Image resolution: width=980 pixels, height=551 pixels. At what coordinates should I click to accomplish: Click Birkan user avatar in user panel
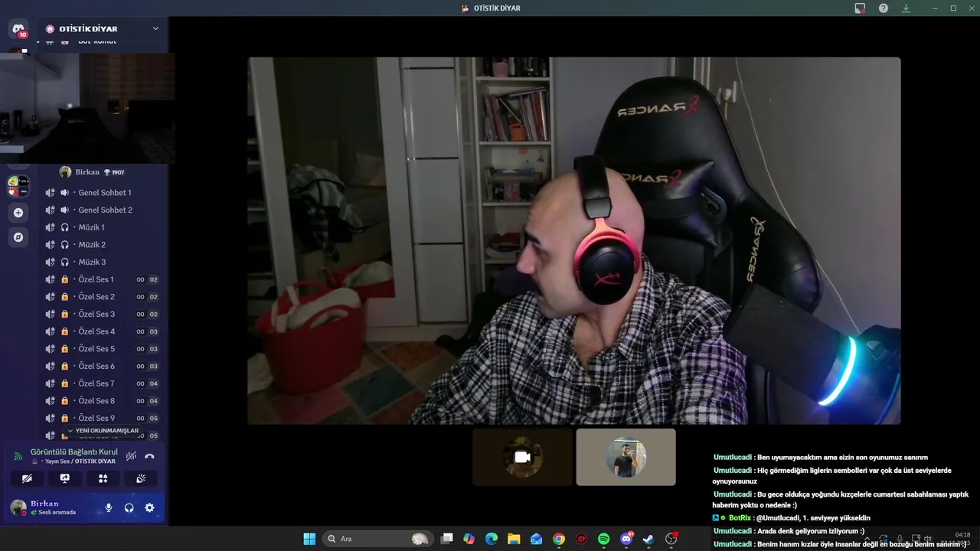tap(18, 507)
